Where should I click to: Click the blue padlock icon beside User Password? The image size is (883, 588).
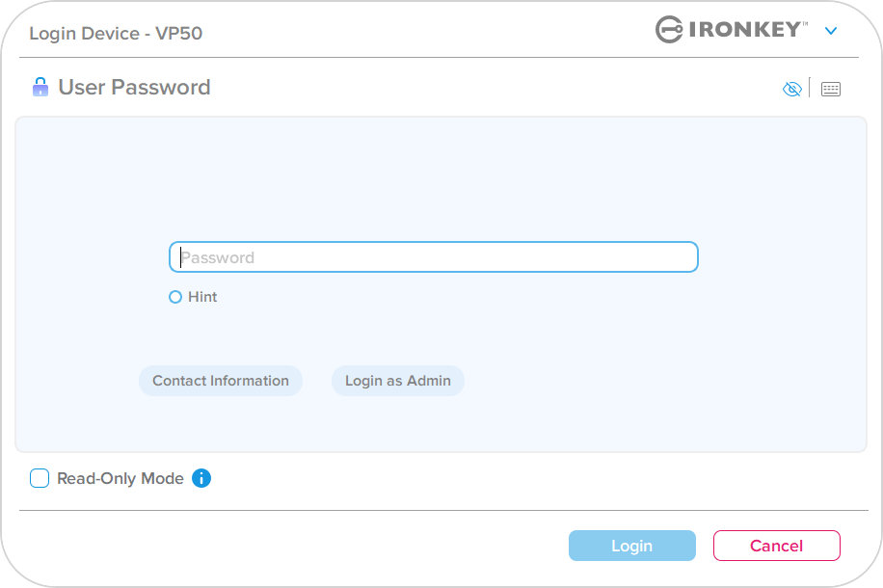tap(40, 87)
